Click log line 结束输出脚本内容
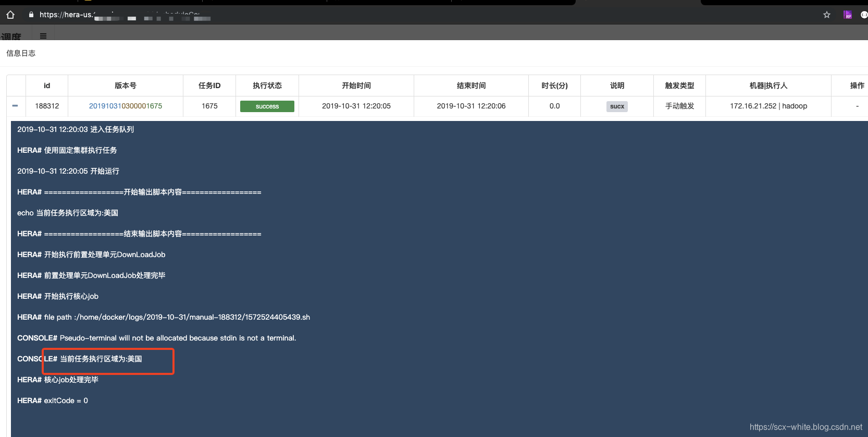 coord(139,234)
